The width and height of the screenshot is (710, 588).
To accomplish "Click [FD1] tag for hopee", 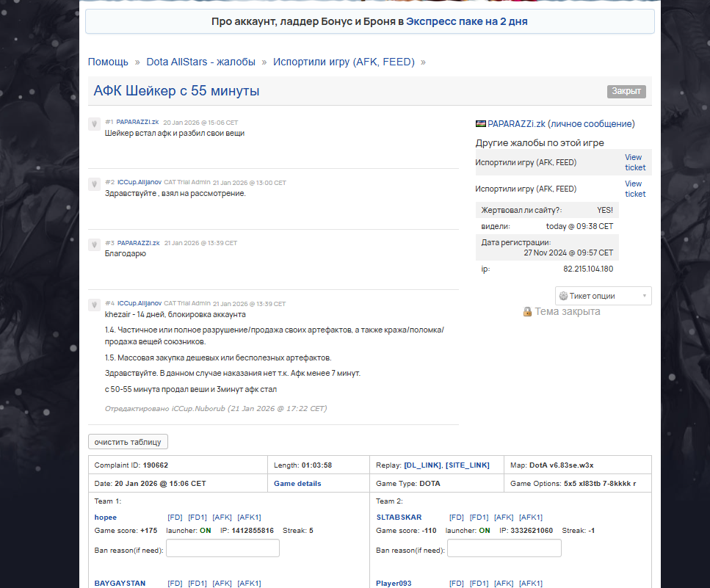I will pyautogui.click(x=198, y=518).
